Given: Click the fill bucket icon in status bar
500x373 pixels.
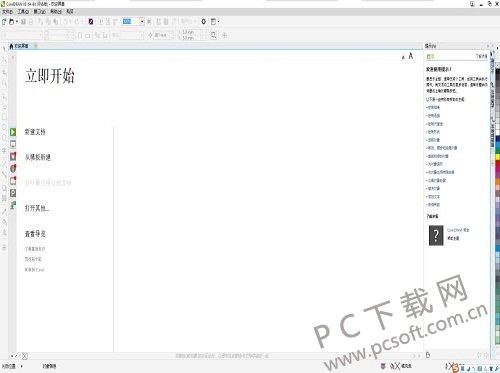Looking at the screenshot, I should tap(392, 366).
